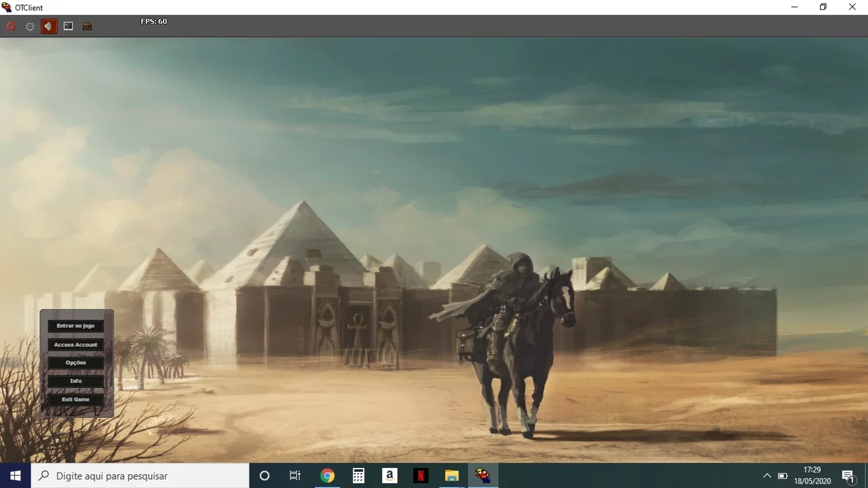Open File Explorer from the taskbar

(x=452, y=476)
